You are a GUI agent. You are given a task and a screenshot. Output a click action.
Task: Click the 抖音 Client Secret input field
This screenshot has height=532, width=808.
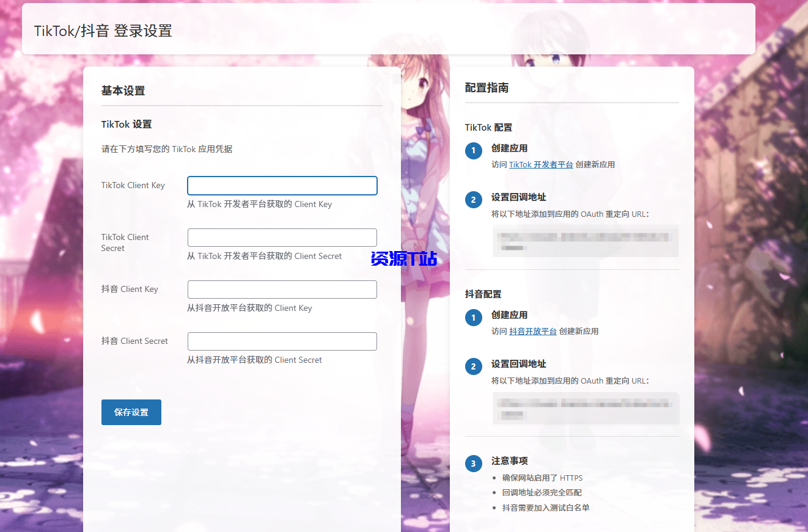pyautogui.click(x=282, y=341)
